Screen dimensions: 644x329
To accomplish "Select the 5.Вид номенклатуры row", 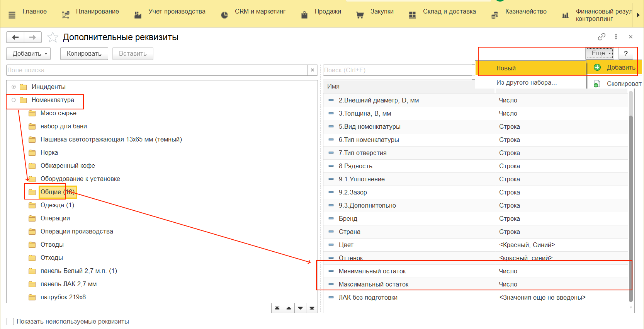I will tap(476, 127).
